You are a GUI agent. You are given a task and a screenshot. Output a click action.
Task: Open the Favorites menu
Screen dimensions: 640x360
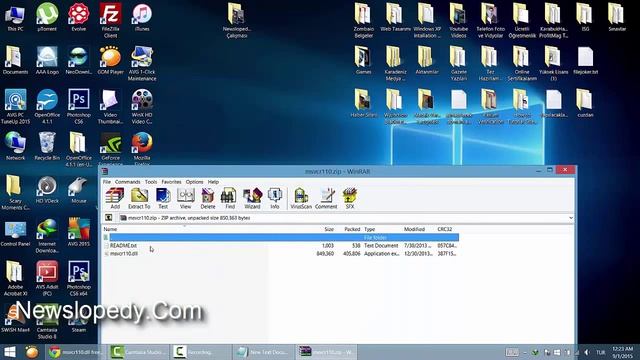171,182
